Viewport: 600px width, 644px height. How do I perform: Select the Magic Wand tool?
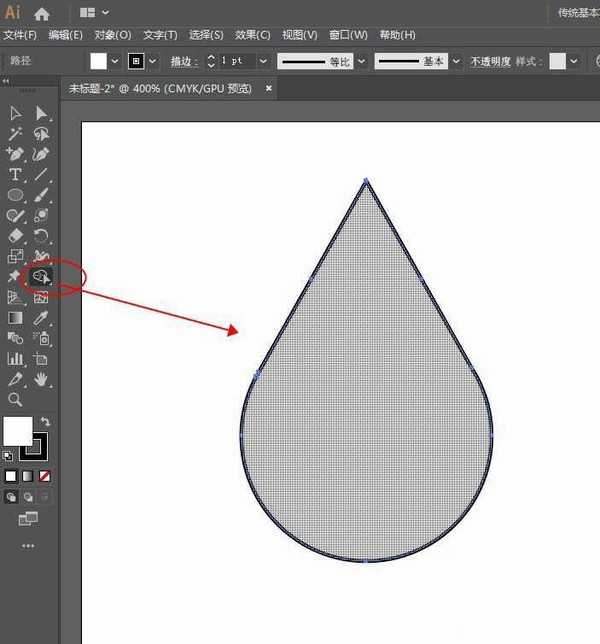(x=16, y=133)
